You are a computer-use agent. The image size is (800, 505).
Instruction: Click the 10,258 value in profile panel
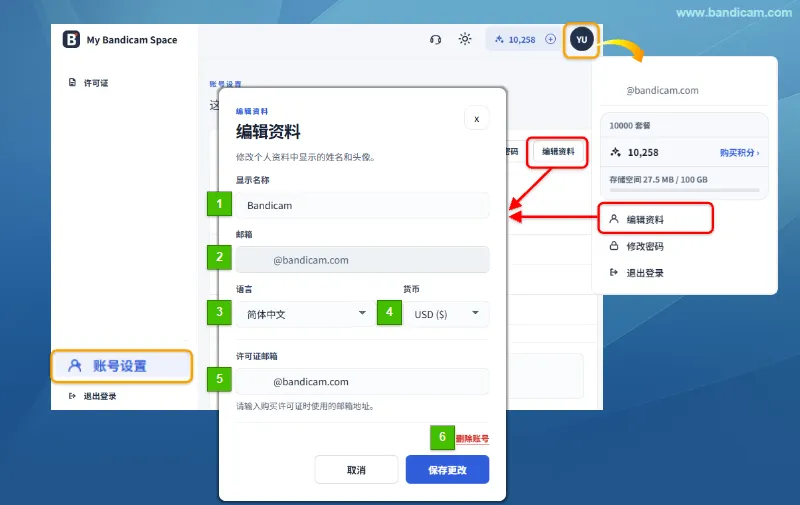pos(643,153)
